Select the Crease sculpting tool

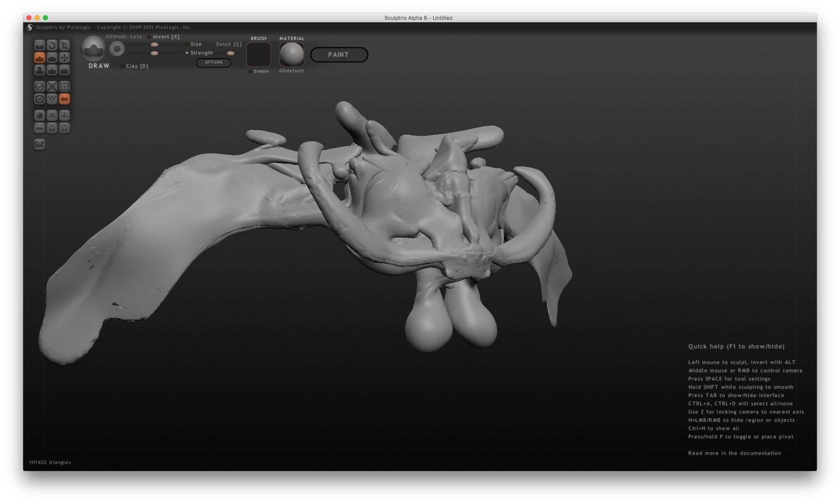point(39,45)
